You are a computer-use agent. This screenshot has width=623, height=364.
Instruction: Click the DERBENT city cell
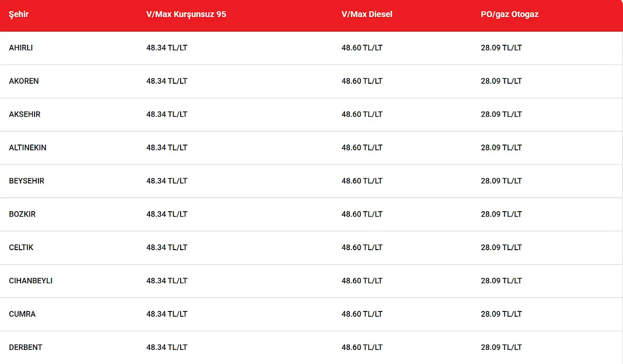(26, 347)
